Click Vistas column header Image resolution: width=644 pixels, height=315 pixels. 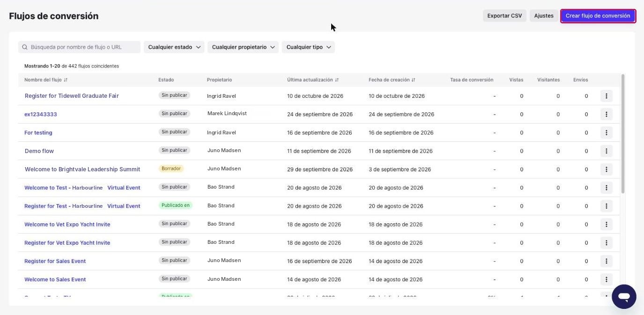click(x=516, y=80)
